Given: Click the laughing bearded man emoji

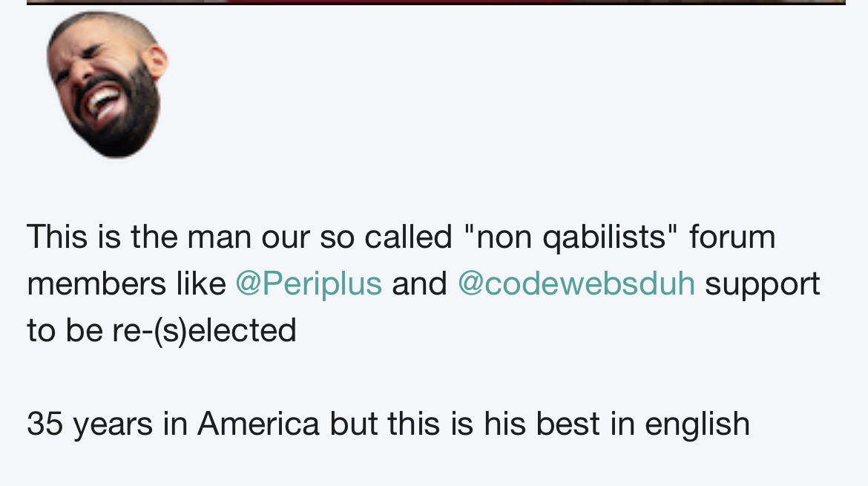Looking at the screenshot, I should [x=108, y=84].
